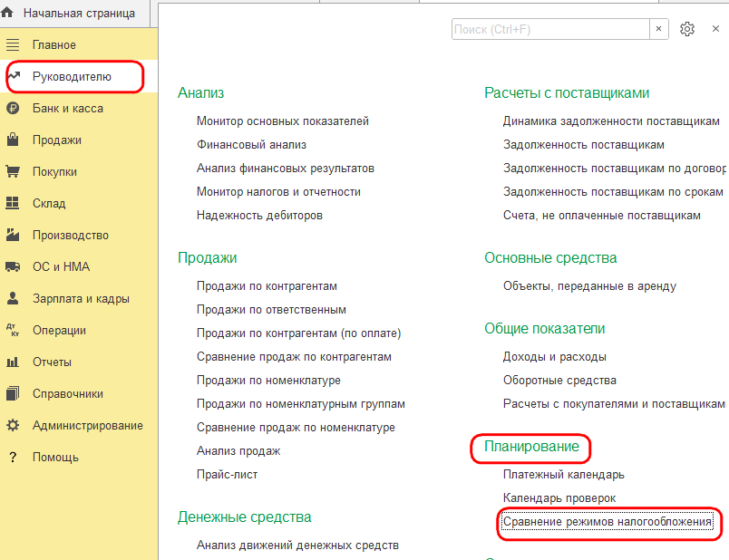The image size is (729, 560).
Task: Open Календарь проверок
Action: (559, 498)
